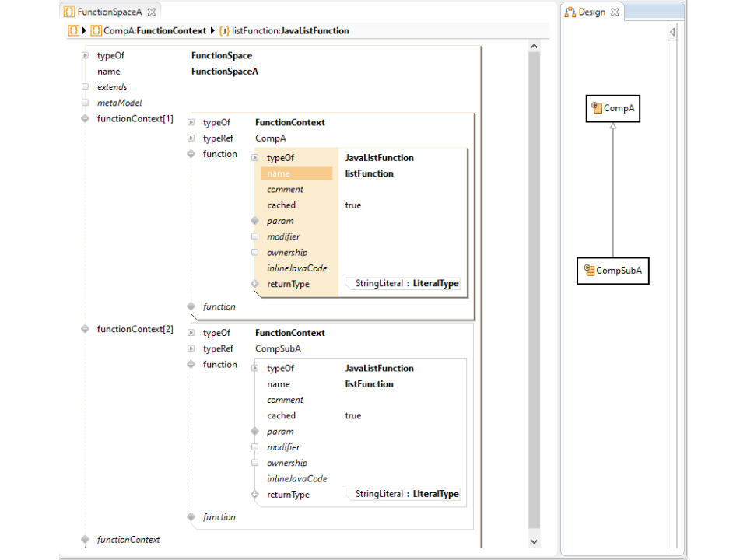Click returnType diamond in highlighted block
This screenshot has height=560, width=747.
[255, 284]
